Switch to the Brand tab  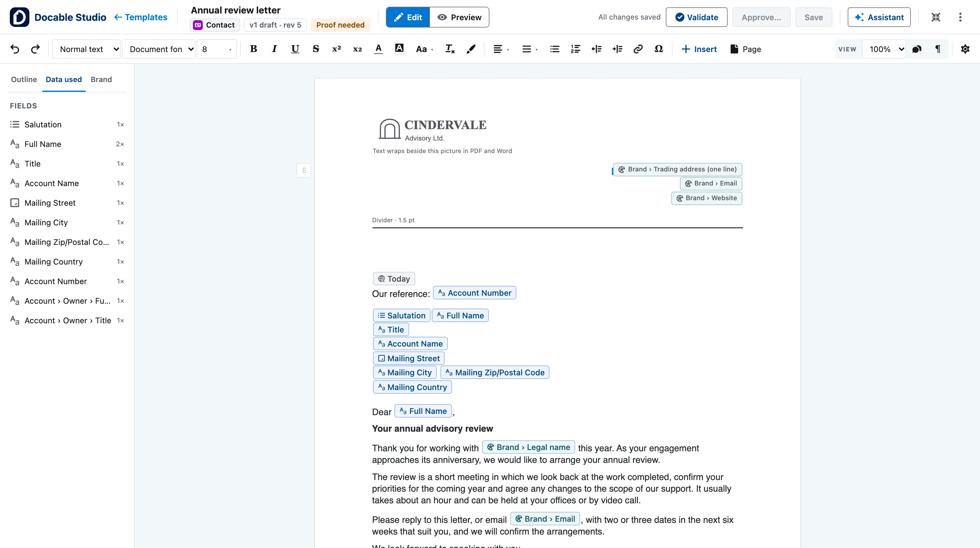click(x=101, y=80)
